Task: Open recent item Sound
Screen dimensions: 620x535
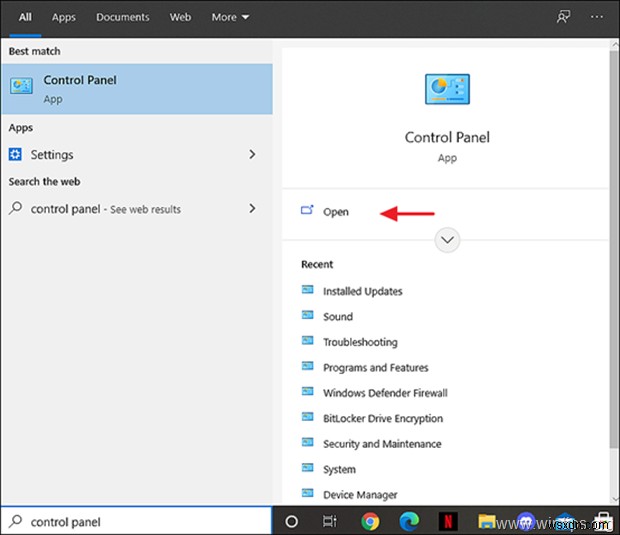Action: (338, 317)
